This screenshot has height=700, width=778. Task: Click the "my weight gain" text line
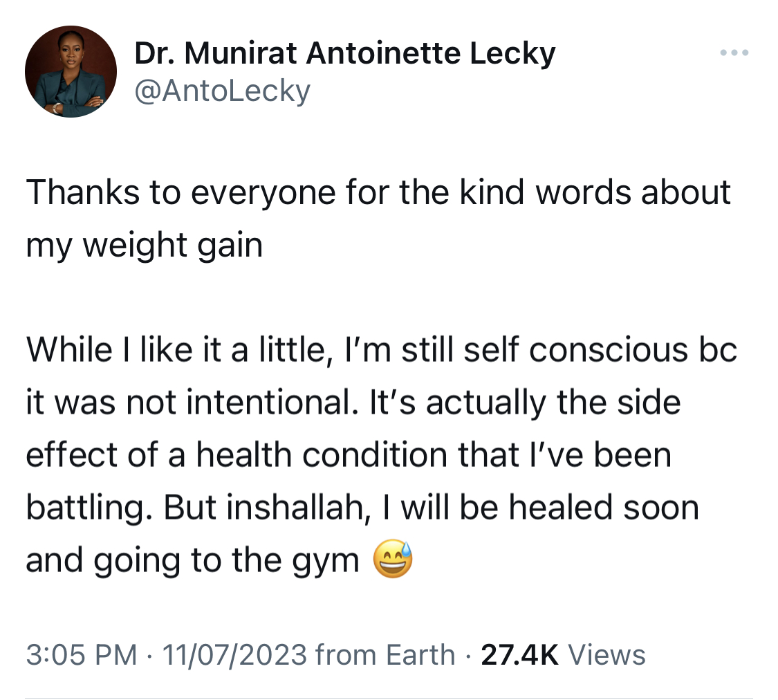pyautogui.click(x=144, y=245)
